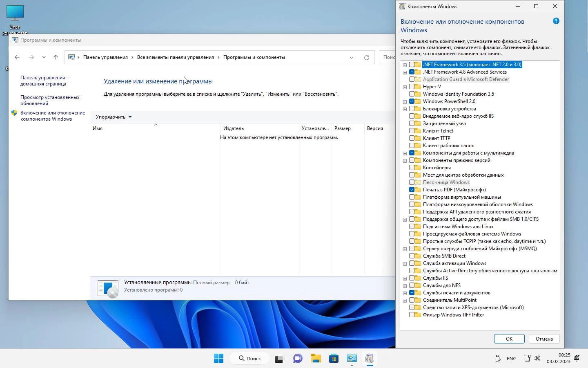Click the clock showing 00:25 03.02.2023

click(558, 358)
